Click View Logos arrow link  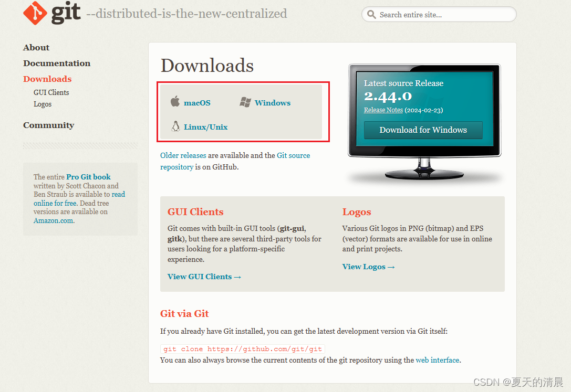coord(369,267)
